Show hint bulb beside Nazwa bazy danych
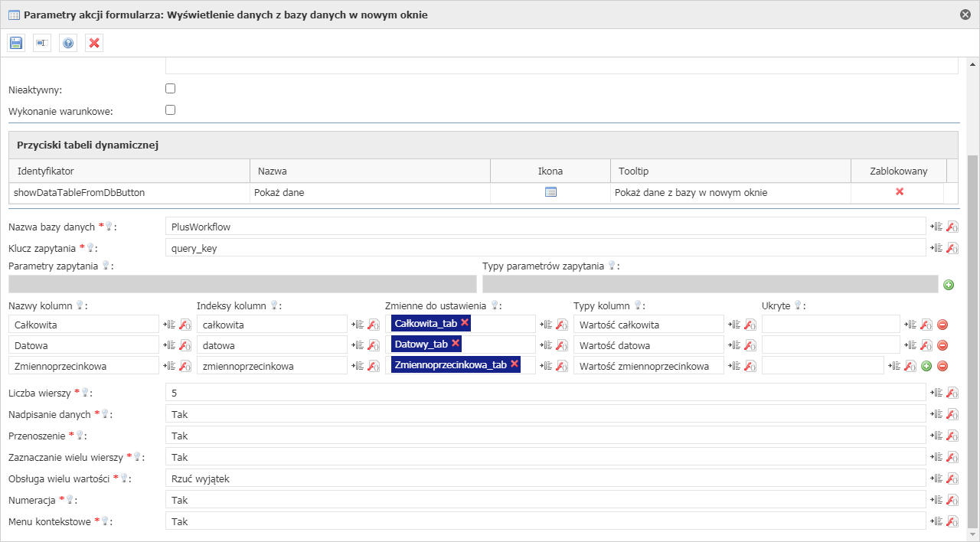Screen dimensions: 980x542 (x=109, y=227)
